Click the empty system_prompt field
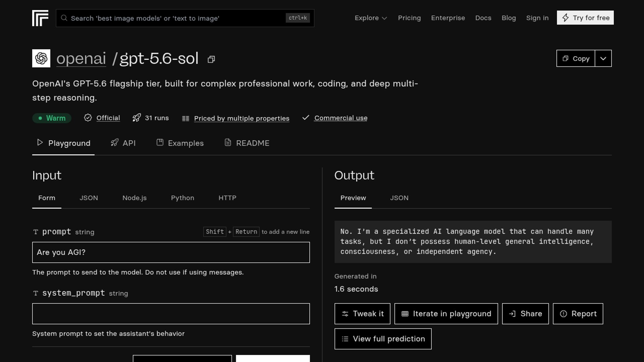 point(171,314)
